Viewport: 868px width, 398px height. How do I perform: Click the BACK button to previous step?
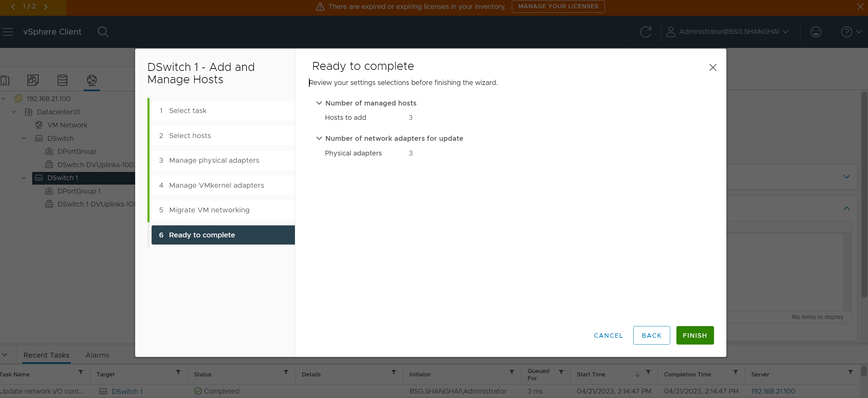(x=651, y=335)
